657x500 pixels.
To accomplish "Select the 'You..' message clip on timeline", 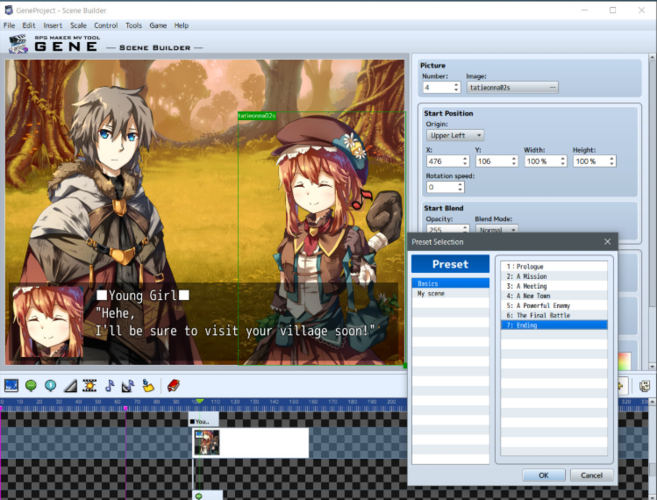I will coord(204,421).
